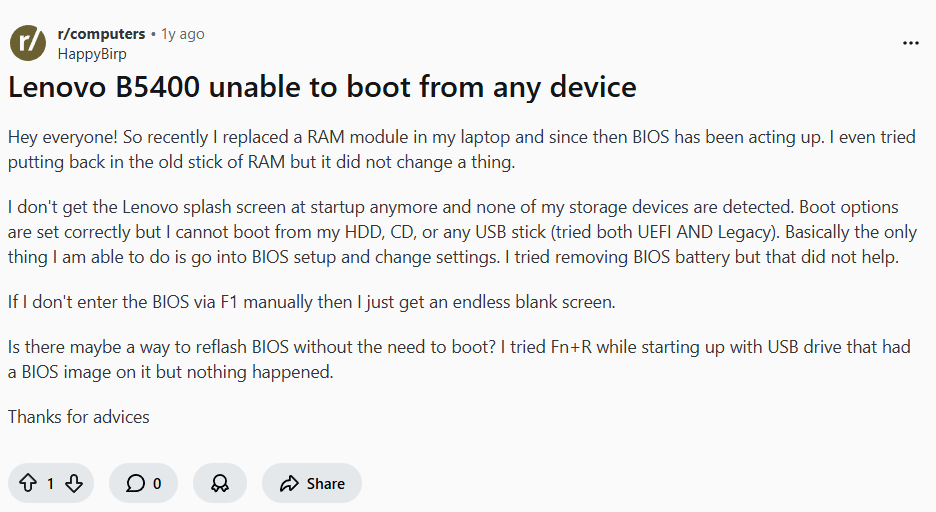Click the first paragraph about replacing RAM
This screenshot has width=936, height=512.
coord(461,149)
